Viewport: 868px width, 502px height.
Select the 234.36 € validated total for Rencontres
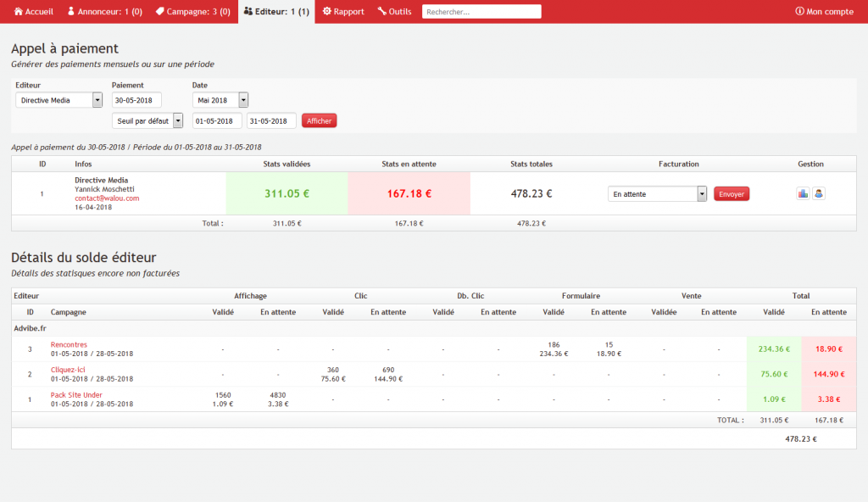click(774, 349)
